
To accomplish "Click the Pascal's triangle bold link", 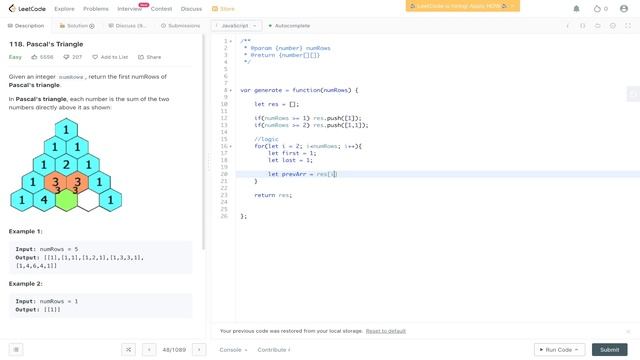I will pos(34,85).
